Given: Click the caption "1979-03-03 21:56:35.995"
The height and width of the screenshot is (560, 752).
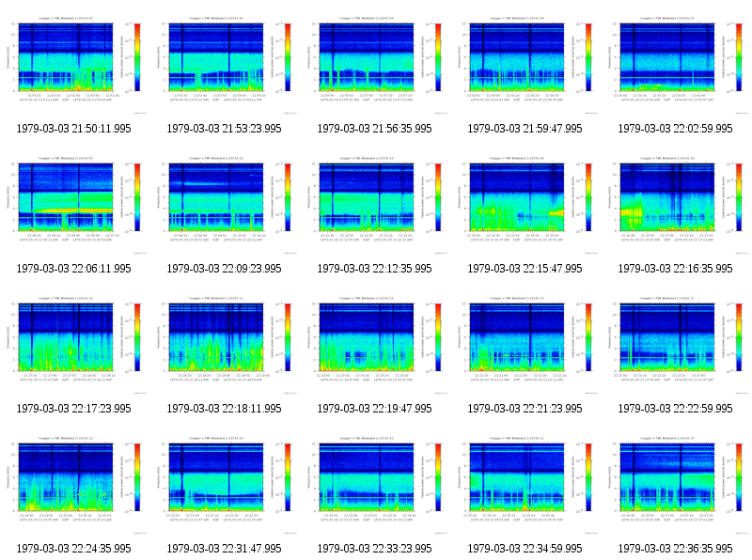Looking at the screenshot, I should click(374, 129).
